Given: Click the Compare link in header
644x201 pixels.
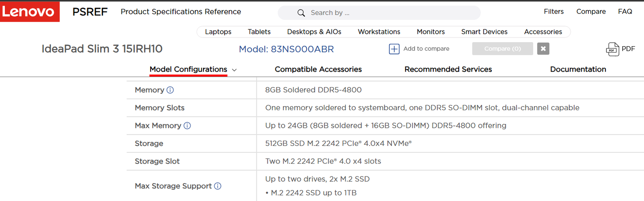Looking at the screenshot, I should click(x=591, y=12).
